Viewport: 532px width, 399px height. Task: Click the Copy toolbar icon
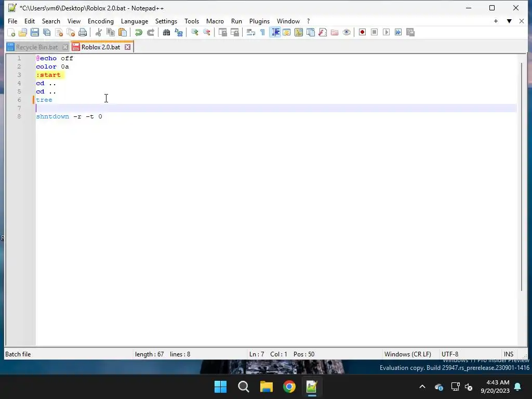pyautogui.click(x=111, y=32)
